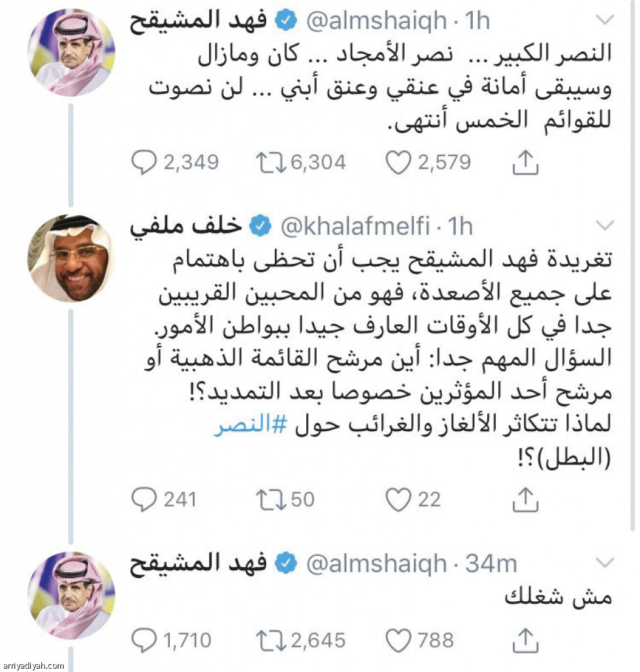
Task: Reply to khalafmelfi tweet with 241 replies
Action: (144, 499)
